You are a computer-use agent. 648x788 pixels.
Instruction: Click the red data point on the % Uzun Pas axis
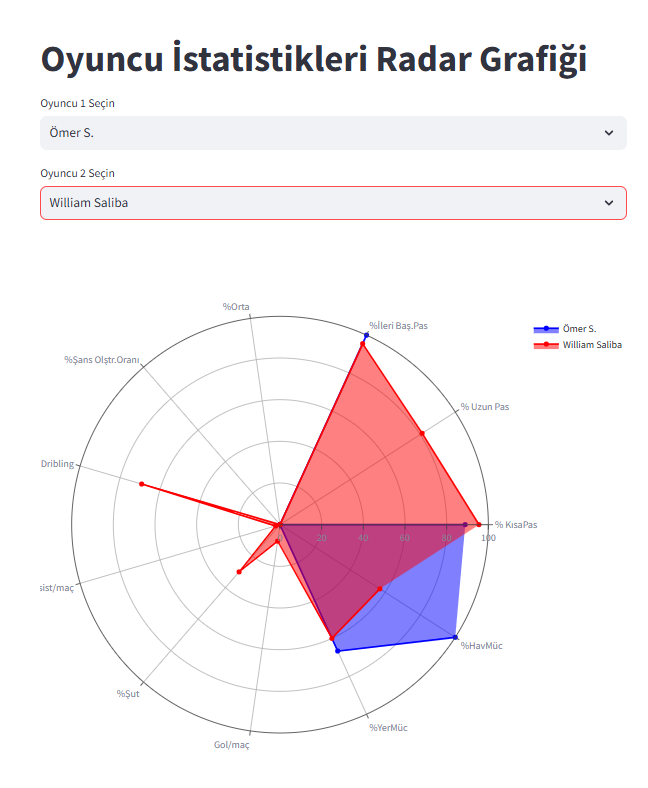[422, 433]
